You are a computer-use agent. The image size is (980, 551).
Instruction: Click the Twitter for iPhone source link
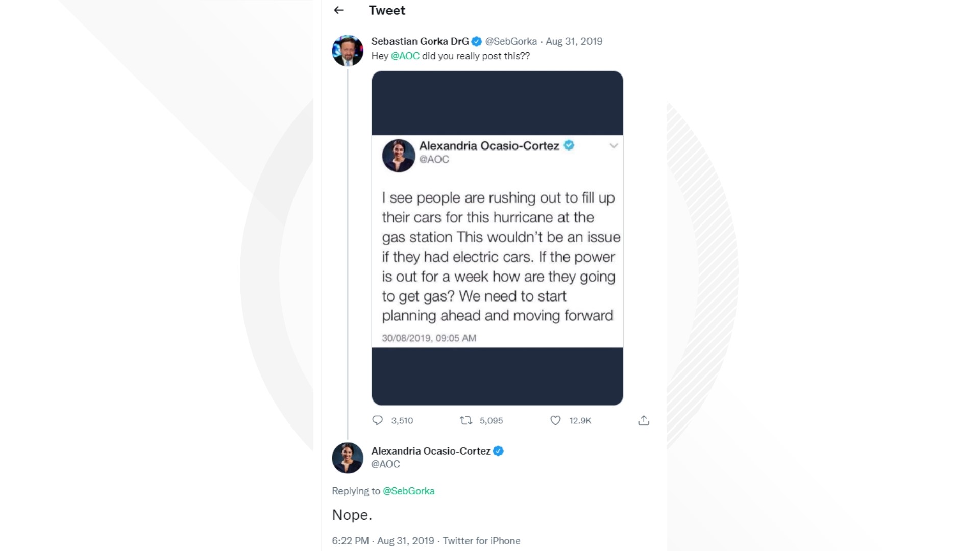click(482, 541)
